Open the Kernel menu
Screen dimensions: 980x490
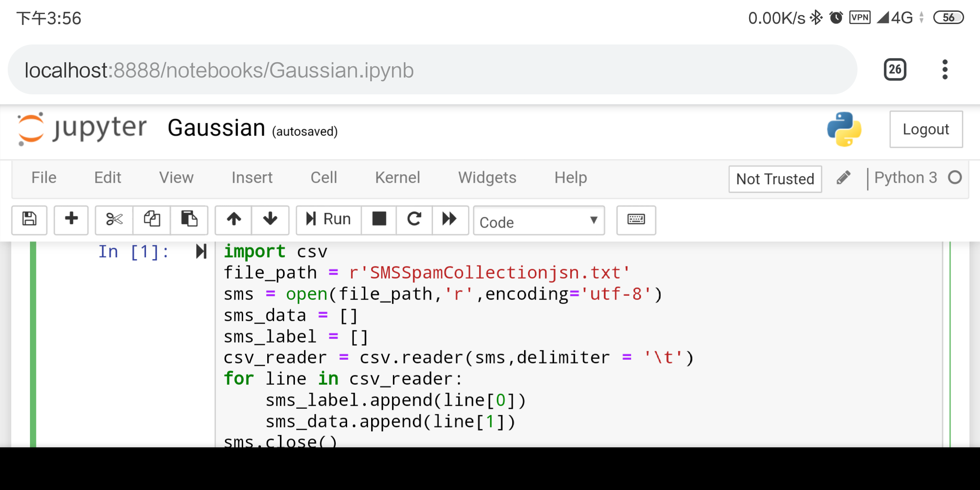397,177
